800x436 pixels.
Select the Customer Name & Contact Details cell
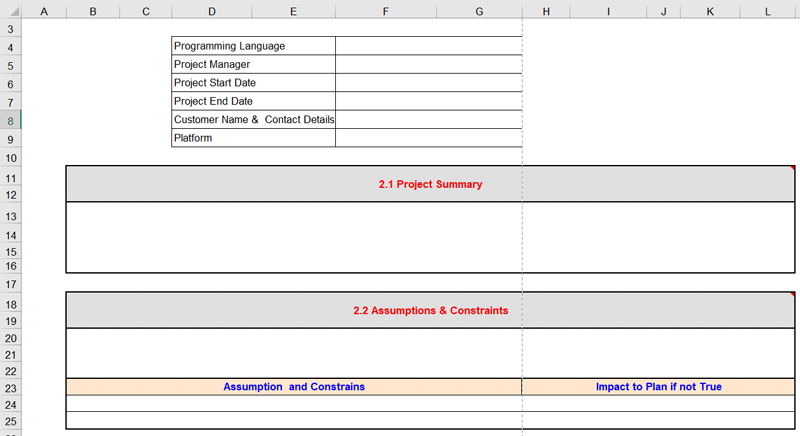[253, 120]
